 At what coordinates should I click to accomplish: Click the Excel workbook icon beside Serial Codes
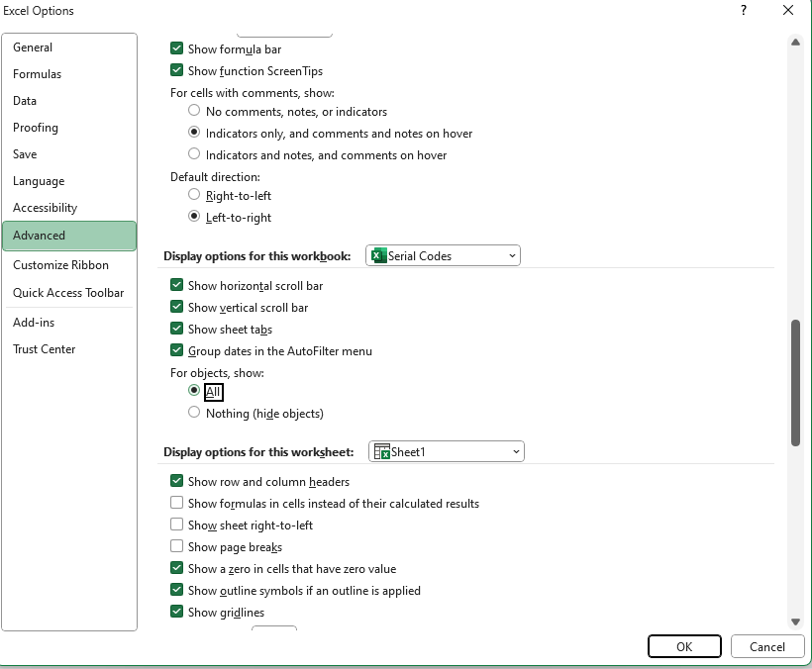coord(376,255)
